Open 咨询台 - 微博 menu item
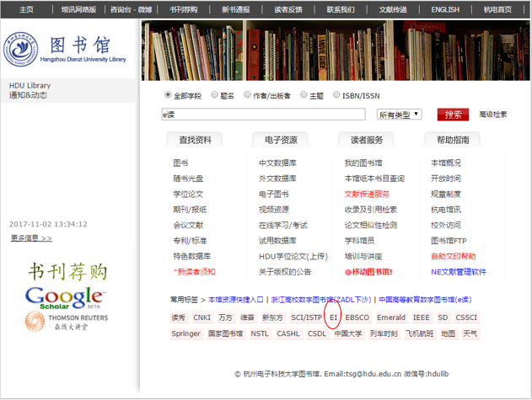The image size is (532, 400). coord(131,9)
